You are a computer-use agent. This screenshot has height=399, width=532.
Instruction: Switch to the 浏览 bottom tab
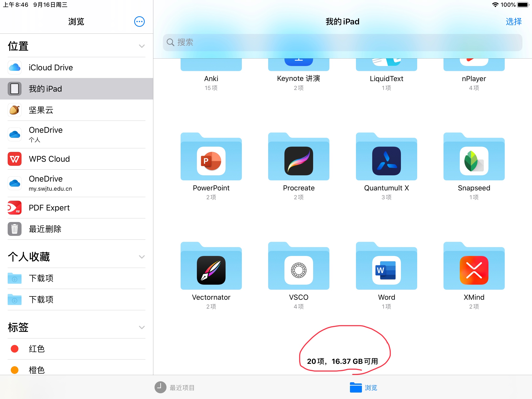click(363, 388)
